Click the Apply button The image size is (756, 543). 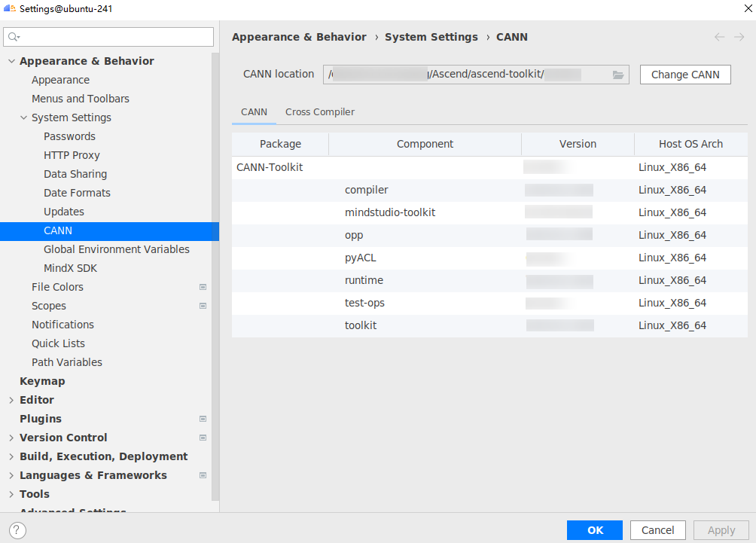pyautogui.click(x=721, y=530)
